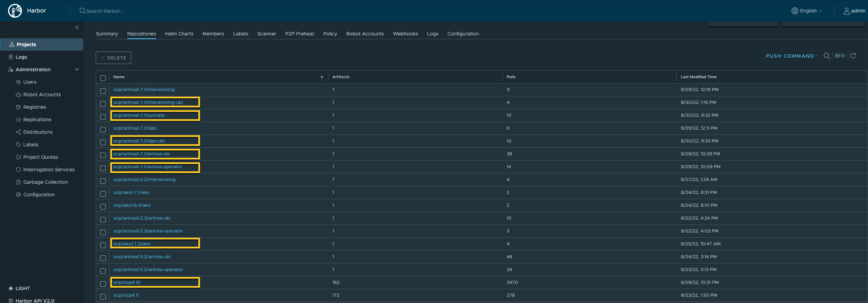Sort by Last Modified Time column header

pyautogui.click(x=698, y=77)
